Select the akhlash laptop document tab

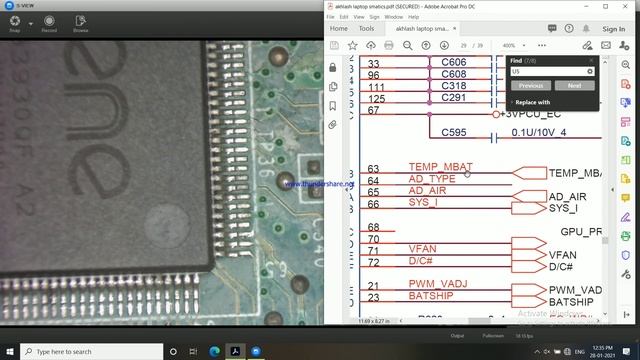[422, 29]
